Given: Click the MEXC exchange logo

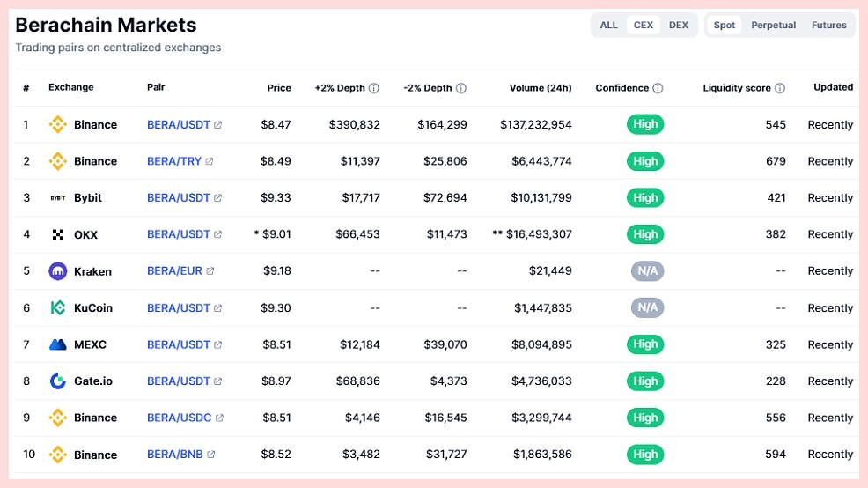Looking at the screenshot, I should tap(57, 344).
